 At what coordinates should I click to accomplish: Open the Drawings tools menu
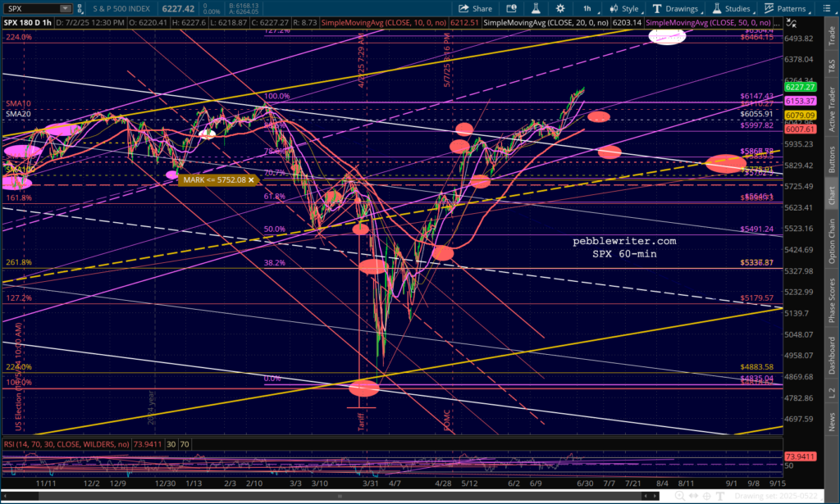pyautogui.click(x=676, y=8)
